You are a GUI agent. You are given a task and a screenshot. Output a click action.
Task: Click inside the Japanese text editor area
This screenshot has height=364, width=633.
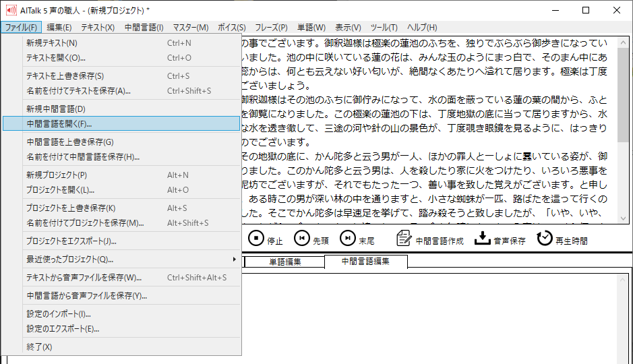[429, 130]
